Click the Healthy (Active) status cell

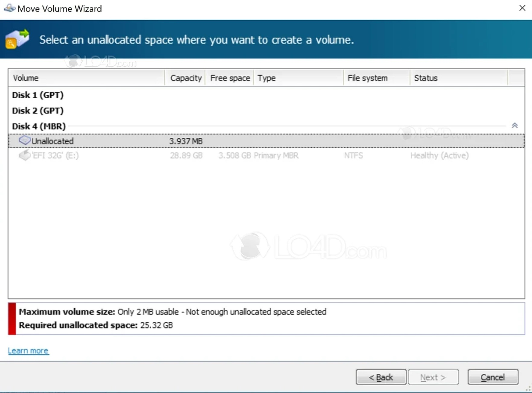click(439, 156)
